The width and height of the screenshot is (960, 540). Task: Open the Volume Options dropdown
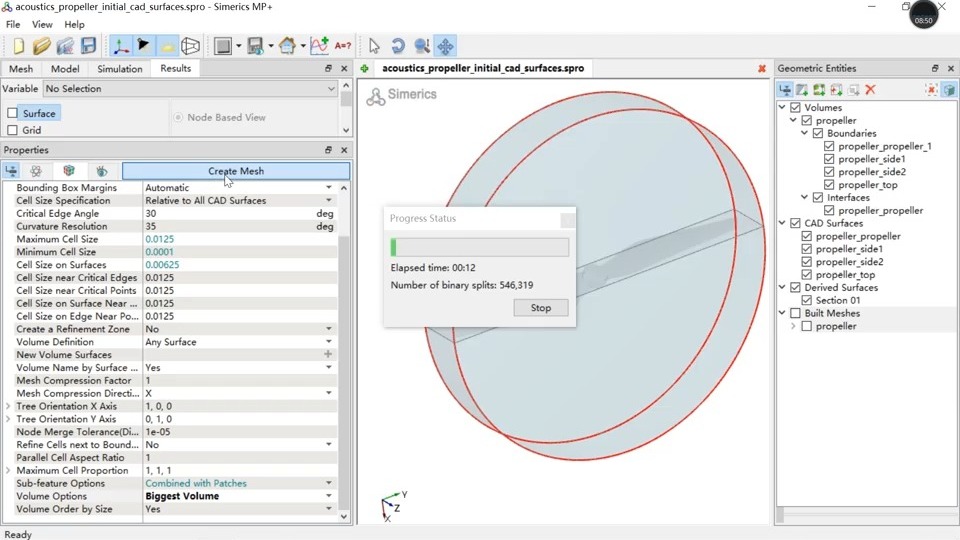click(x=329, y=496)
